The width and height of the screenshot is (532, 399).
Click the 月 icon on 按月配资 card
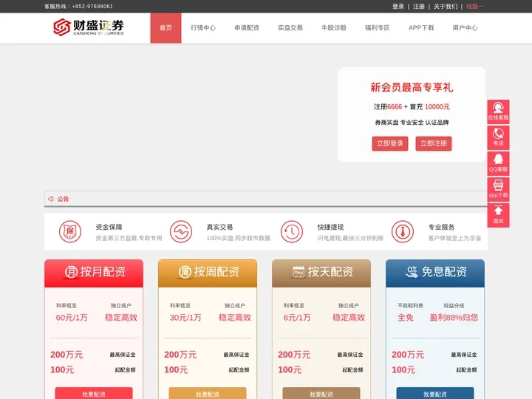click(71, 272)
